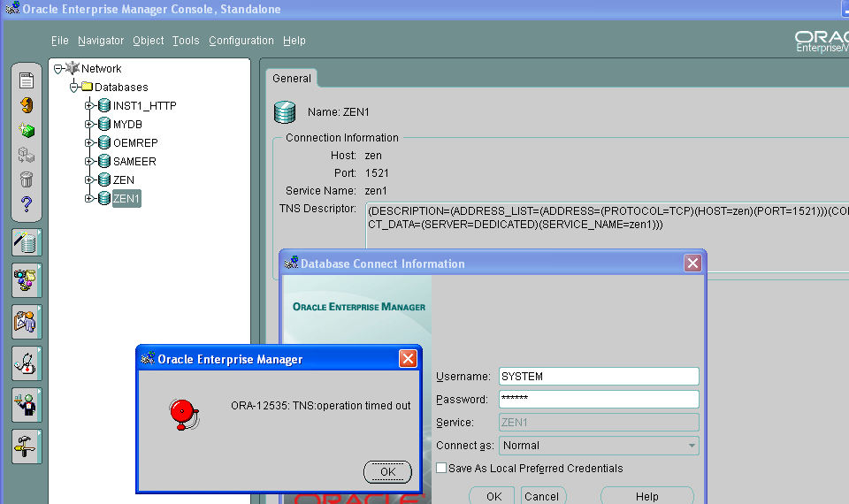This screenshot has width=849, height=504.
Task: Click the Password input field
Action: [599, 399]
